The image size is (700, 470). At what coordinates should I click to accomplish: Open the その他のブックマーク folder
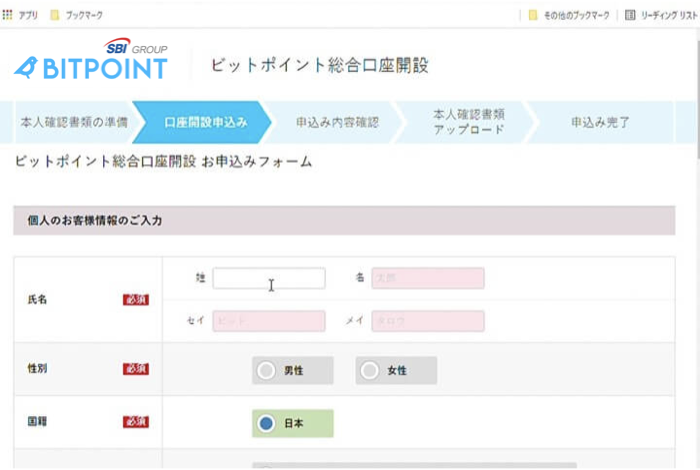pos(534,15)
